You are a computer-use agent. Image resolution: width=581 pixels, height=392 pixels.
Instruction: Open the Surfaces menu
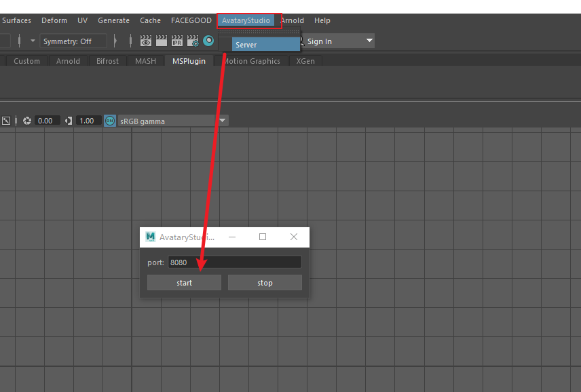coord(16,21)
